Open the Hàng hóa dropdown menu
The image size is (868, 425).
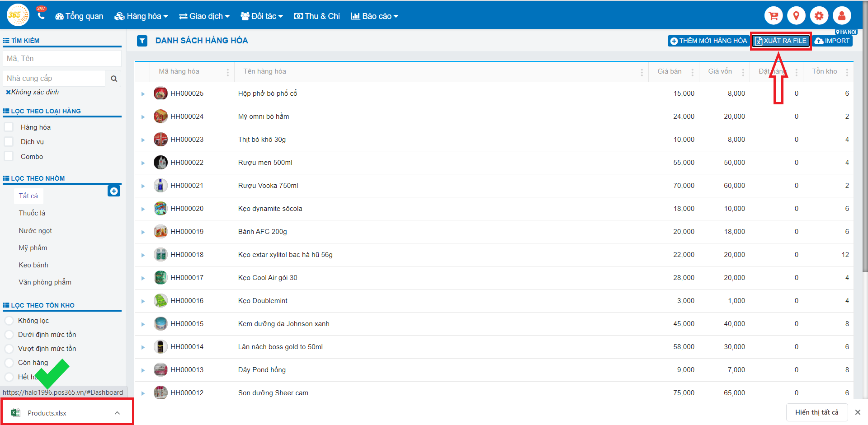142,16
